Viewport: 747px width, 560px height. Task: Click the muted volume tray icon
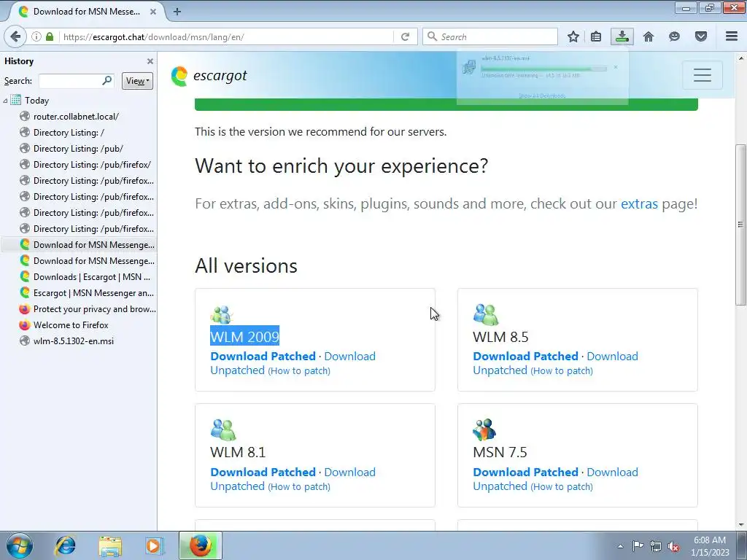pyautogui.click(x=673, y=547)
